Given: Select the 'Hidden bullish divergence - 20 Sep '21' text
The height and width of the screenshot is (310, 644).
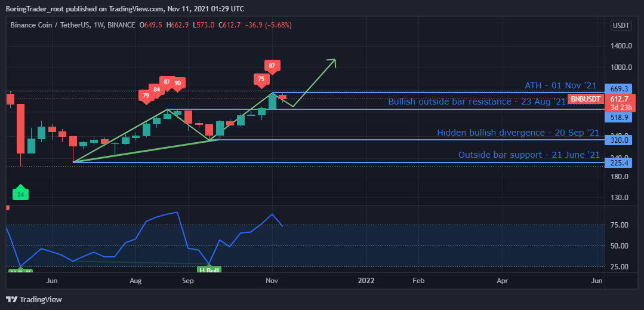Looking at the screenshot, I should [518, 133].
